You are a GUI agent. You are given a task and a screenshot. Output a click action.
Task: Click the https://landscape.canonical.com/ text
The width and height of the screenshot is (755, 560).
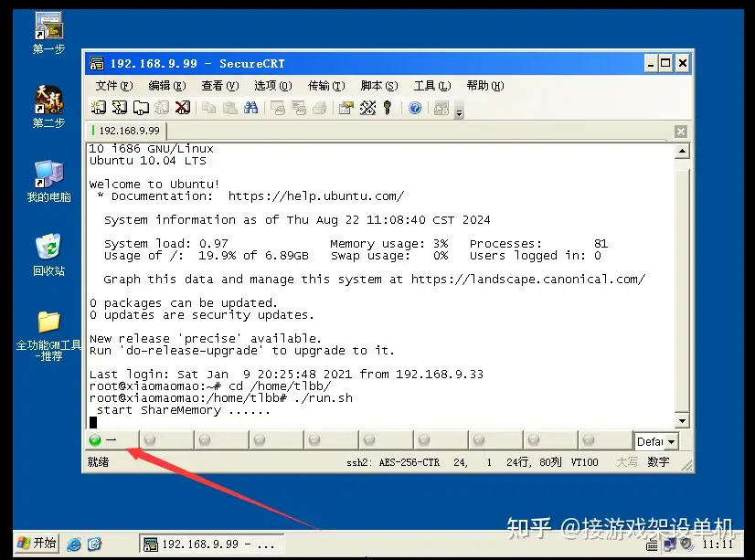[x=528, y=280]
